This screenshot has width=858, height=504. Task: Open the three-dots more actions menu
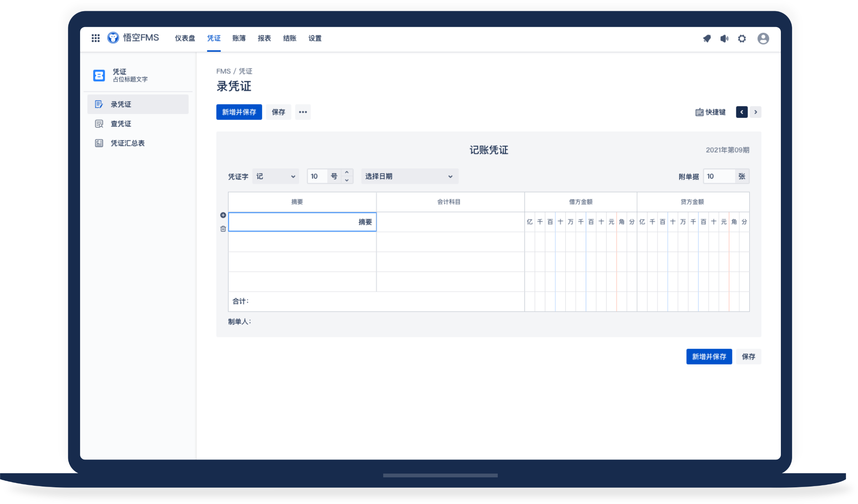[303, 112]
